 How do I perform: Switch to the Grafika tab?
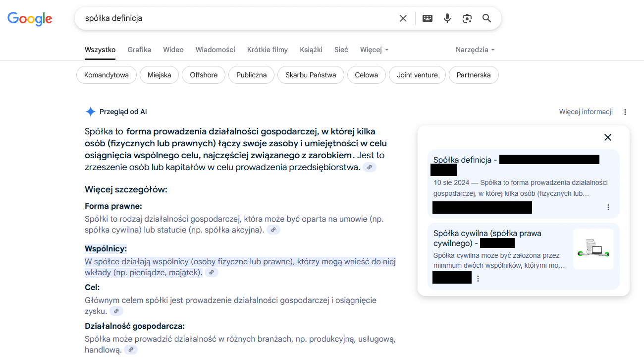[x=139, y=50]
